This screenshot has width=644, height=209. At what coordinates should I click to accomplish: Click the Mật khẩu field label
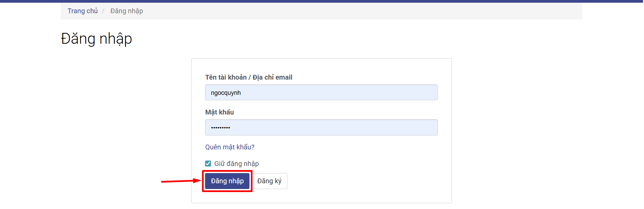[x=219, y=112]
